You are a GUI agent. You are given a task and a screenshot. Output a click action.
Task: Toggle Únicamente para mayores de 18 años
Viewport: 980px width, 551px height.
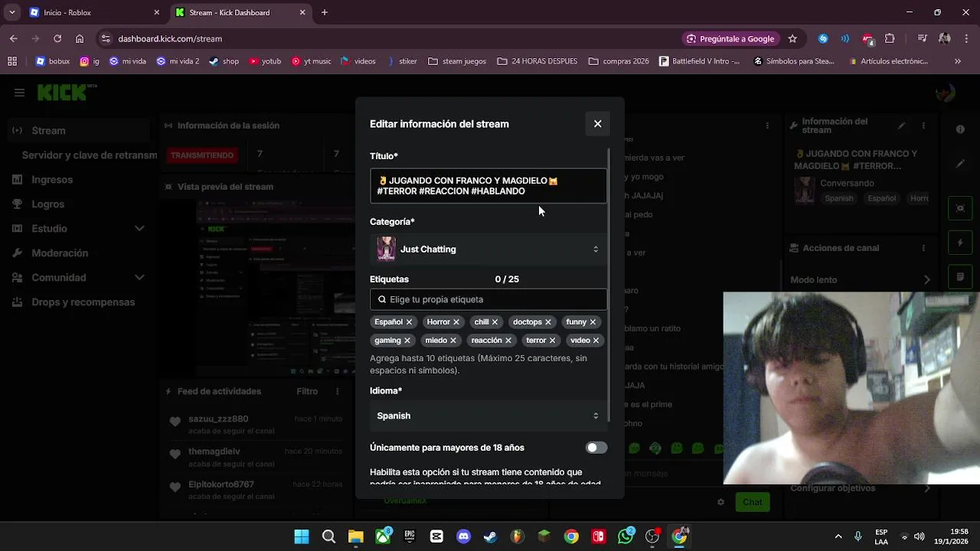coord(596,448)
